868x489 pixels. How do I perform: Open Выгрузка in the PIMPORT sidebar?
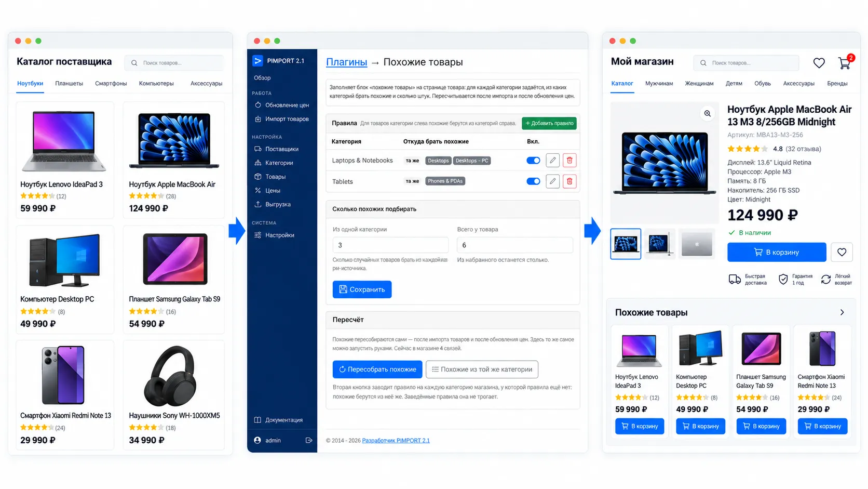(273, 205)
